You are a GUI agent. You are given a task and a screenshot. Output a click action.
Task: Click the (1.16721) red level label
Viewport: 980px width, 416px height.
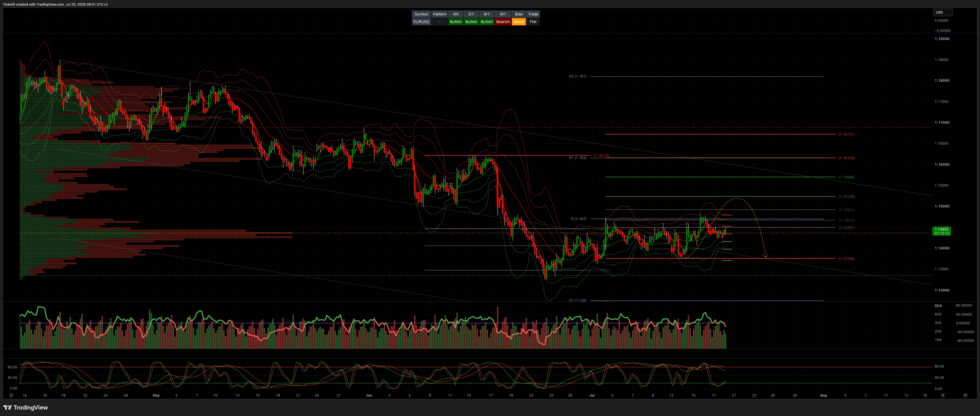pyautogui.click(x=847, y=134)
